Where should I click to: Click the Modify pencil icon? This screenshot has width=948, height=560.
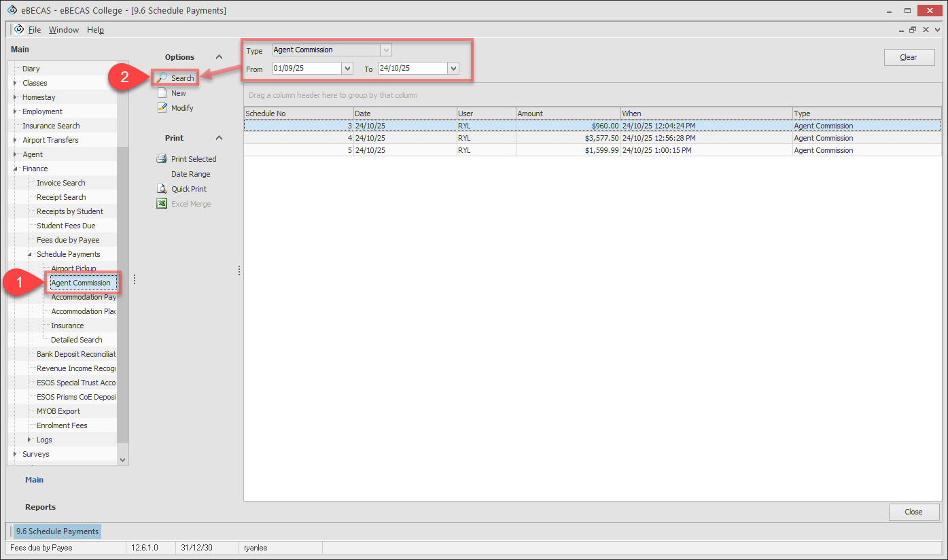[162, 108]
